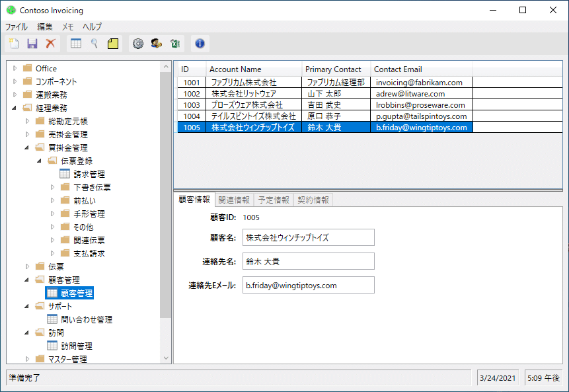Open the 編集 menu

[x=45, y=27]
